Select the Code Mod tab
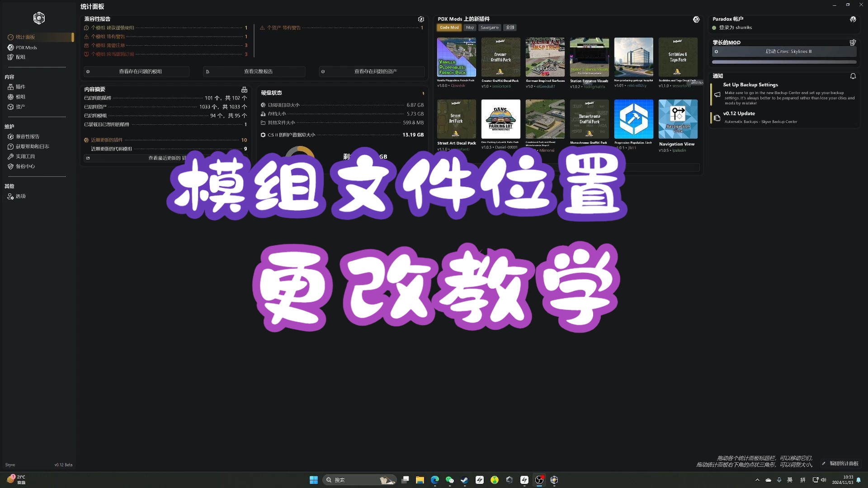The height and width of the screenshot is (488, 868). point(449,27)
